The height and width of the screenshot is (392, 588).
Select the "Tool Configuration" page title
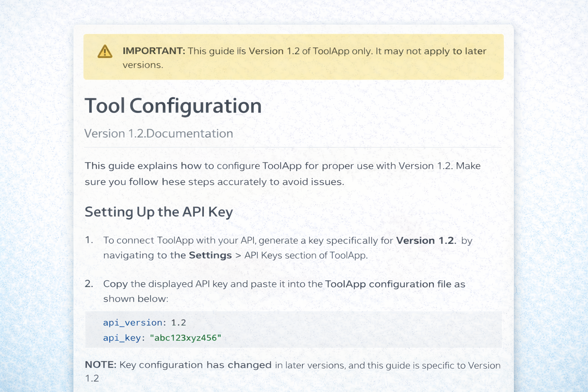[173, 106]
